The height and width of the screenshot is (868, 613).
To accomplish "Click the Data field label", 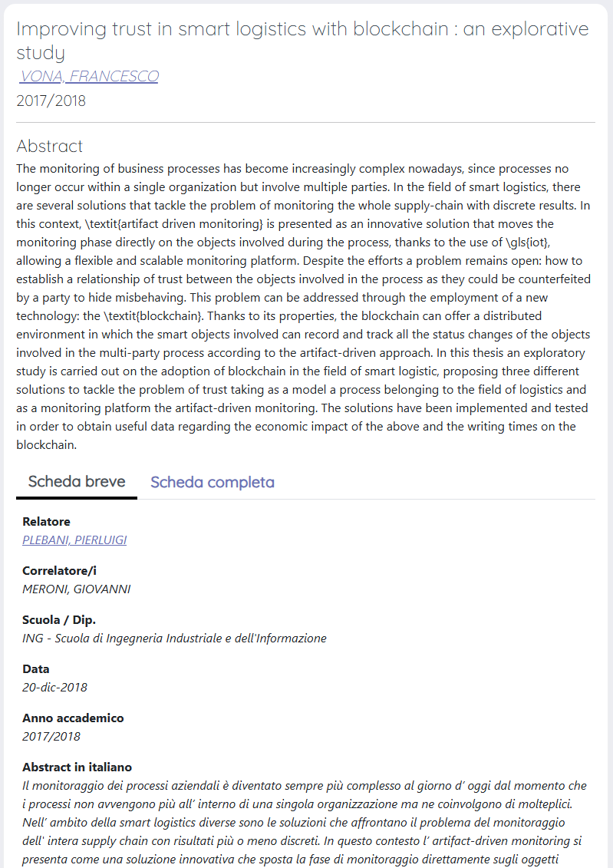I will tap(36, 668).
